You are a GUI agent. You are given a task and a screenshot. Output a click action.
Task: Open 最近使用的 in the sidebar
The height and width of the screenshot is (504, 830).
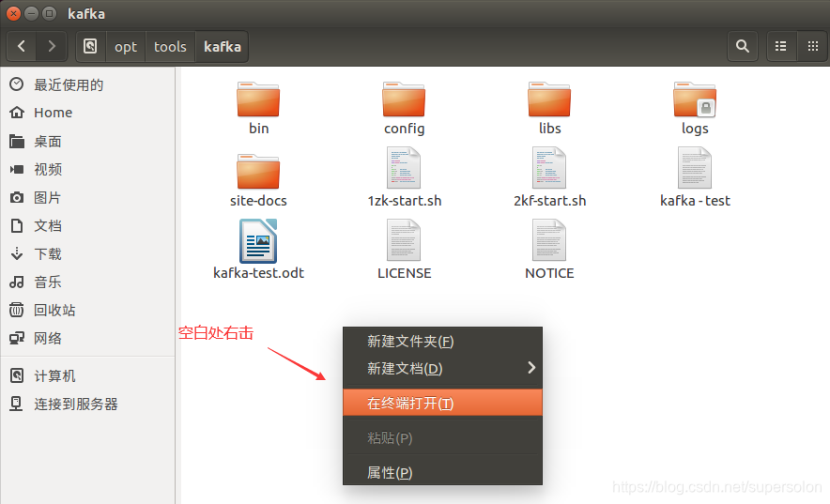[87, 84]
